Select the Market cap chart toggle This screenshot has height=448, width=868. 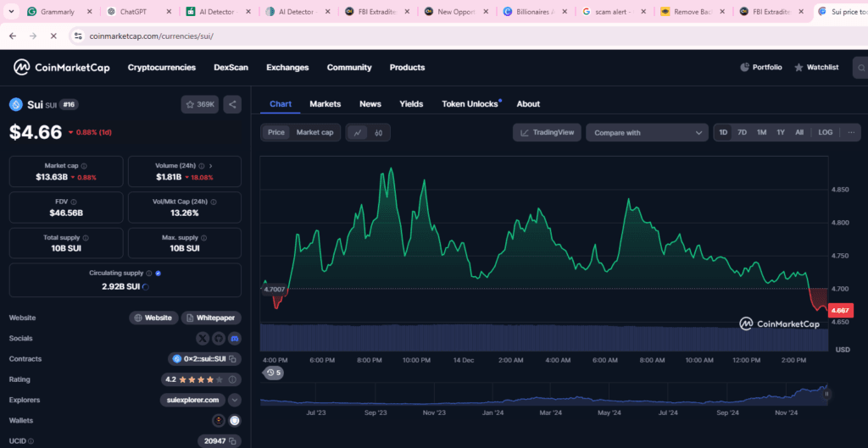(x=314, y=133)
